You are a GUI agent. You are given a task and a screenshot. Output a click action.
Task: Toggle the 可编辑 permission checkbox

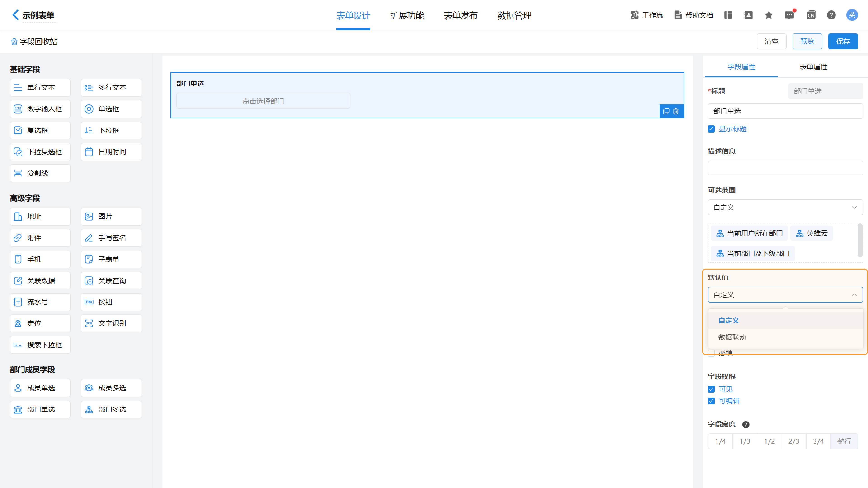pos(711,401)
